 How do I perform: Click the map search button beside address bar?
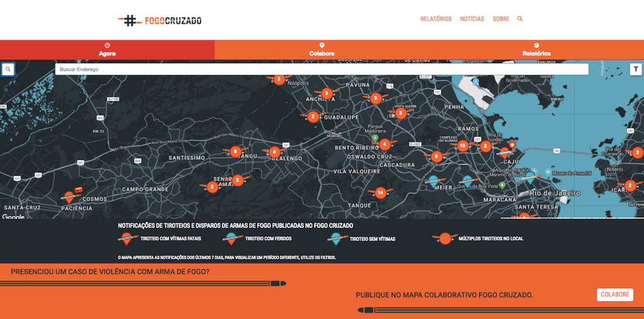click(8, 69)
